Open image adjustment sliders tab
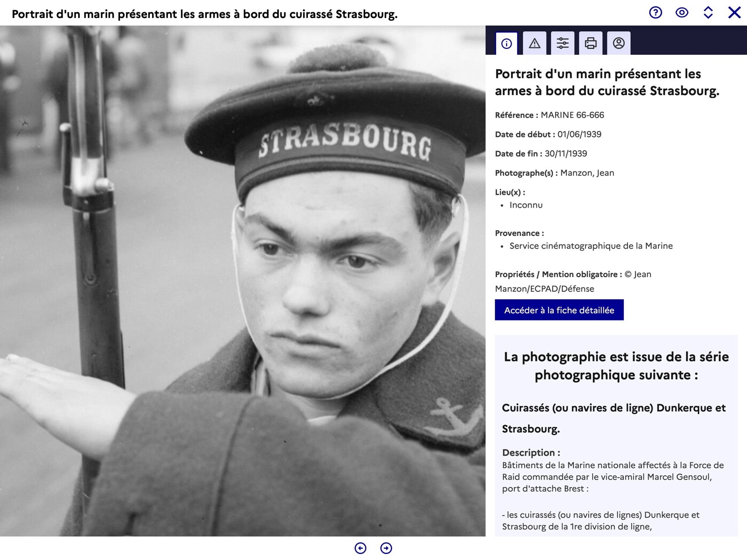Viewport: 747px width, 560px height. click(562, 43)
